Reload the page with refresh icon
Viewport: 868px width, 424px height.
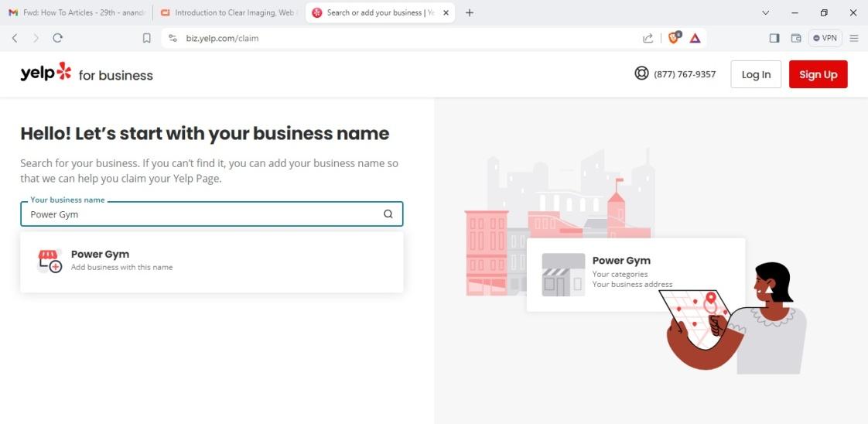click(57, 38)
